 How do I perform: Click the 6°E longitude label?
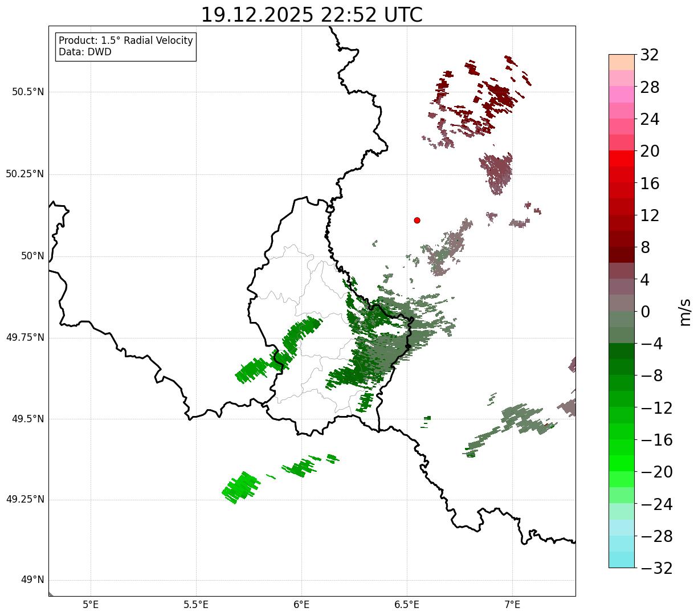(x=301, y=605)
